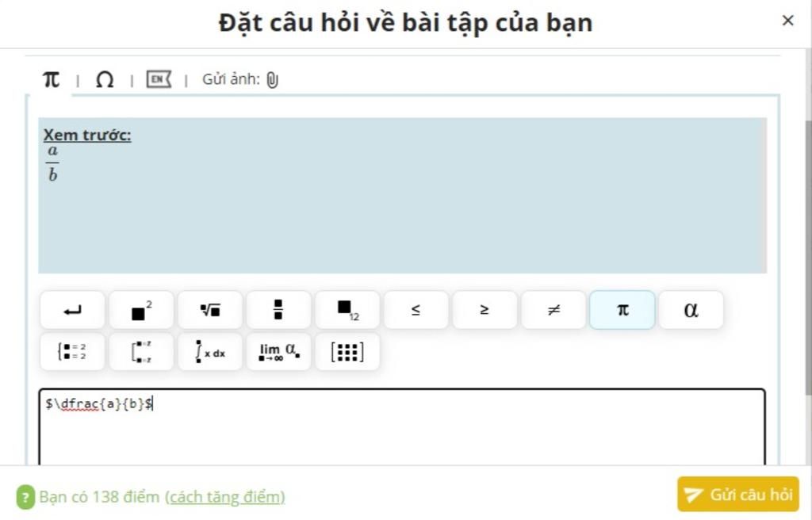Open the cách tăng điểm link
Image resolution: width=812 pixels, height=520 pixels.
224,497
